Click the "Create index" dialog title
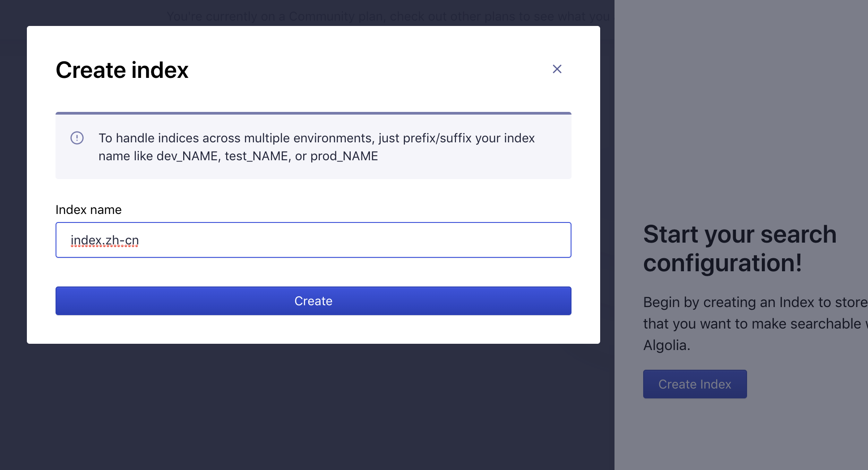 (122, 70)
